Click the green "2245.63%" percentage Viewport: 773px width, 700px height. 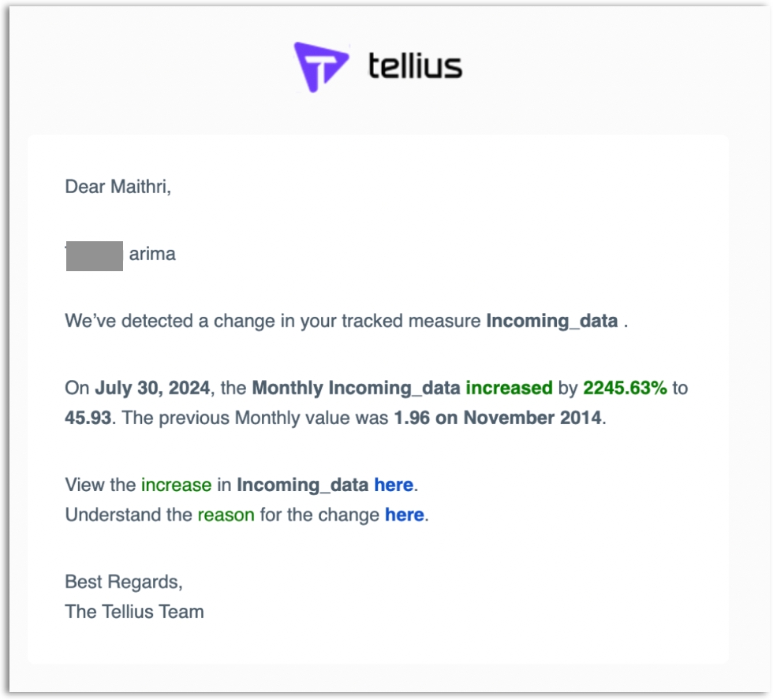625,388
